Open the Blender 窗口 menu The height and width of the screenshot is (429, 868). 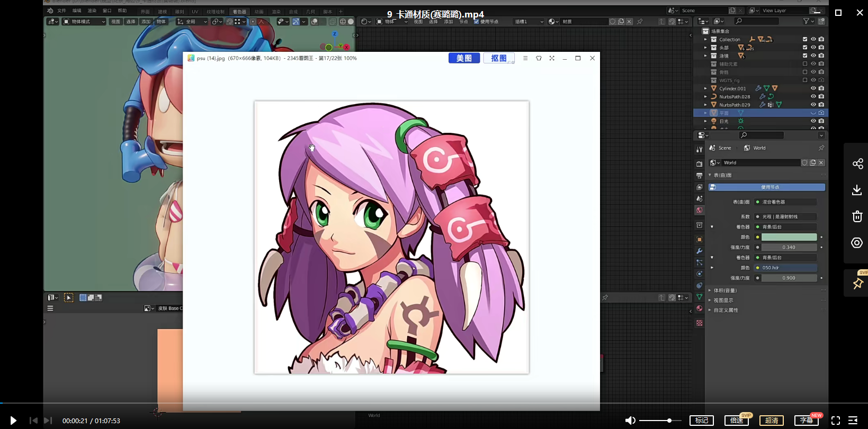[x=107, y=11]
